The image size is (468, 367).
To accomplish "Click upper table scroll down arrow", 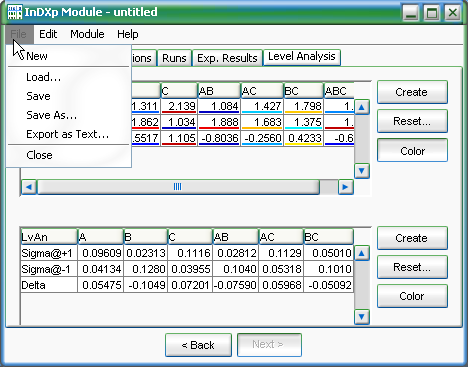I will (362, 171).
